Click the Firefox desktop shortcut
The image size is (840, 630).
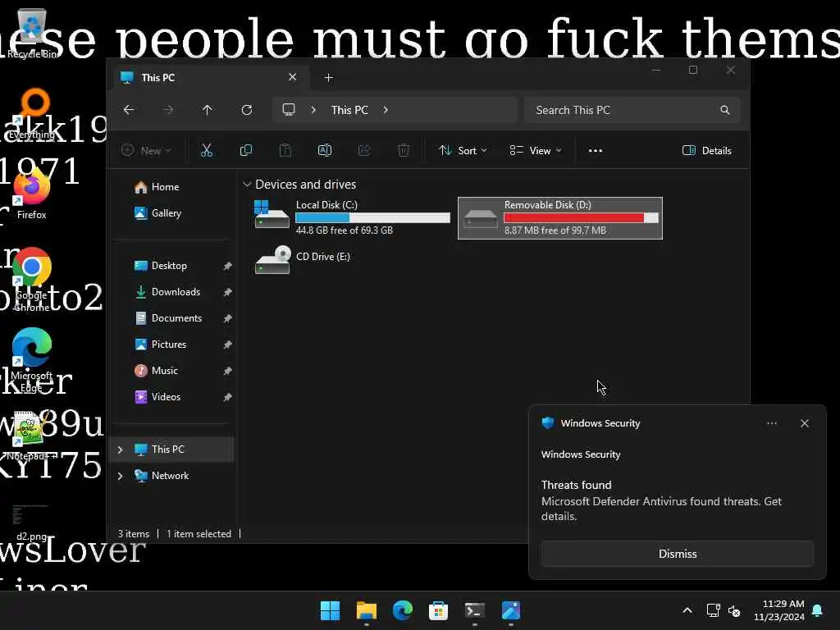coord(32,193)
